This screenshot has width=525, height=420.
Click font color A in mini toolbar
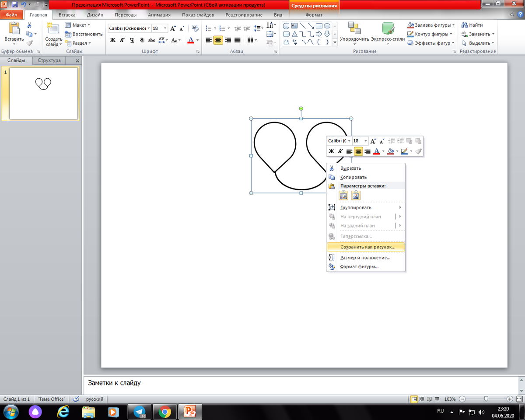[376, 151]
